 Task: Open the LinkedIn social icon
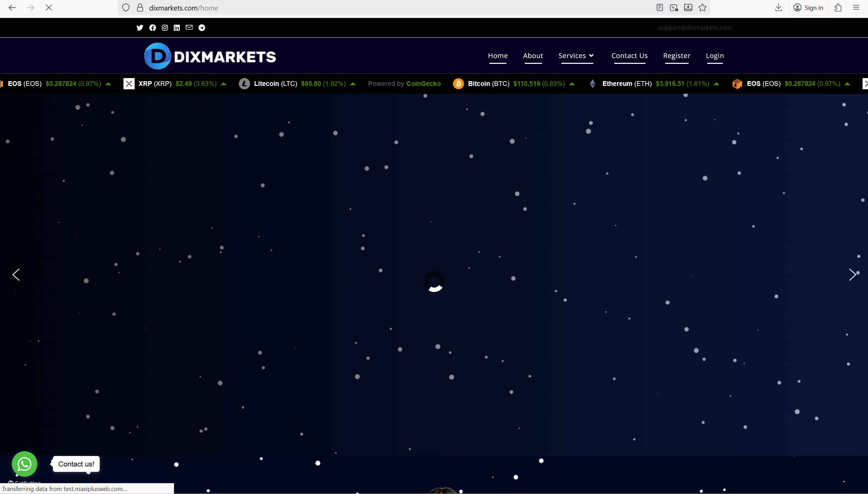[x=177, y=28]
